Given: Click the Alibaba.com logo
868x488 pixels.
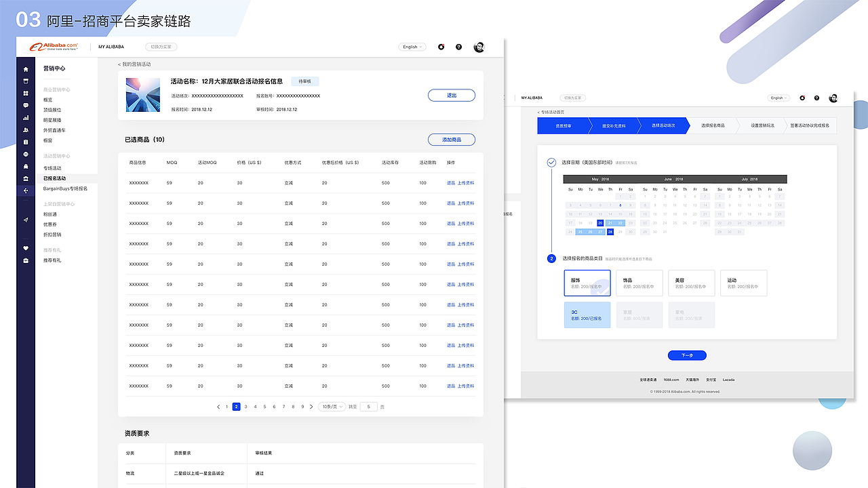Looking at the screenshot, I should coord(54,47).
